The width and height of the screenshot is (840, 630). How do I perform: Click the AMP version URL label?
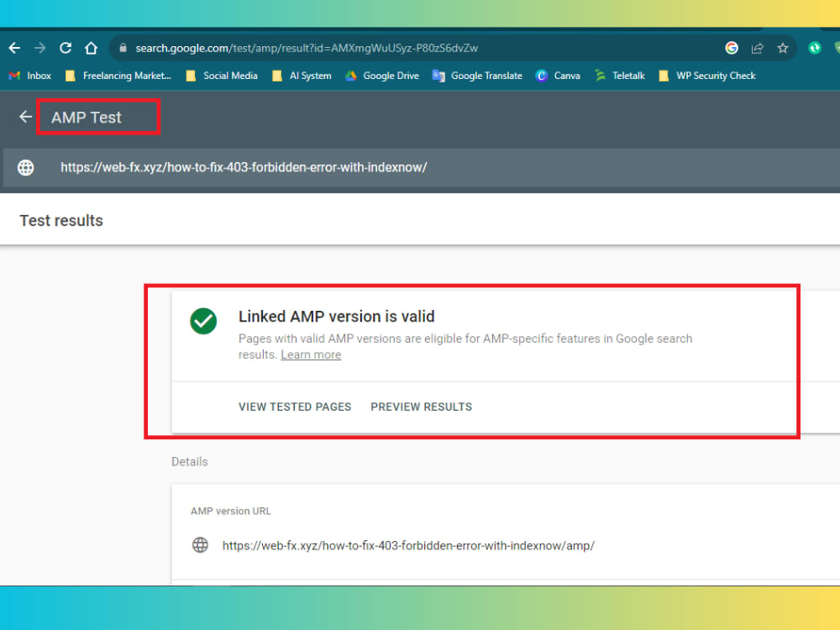coord(231,511)
